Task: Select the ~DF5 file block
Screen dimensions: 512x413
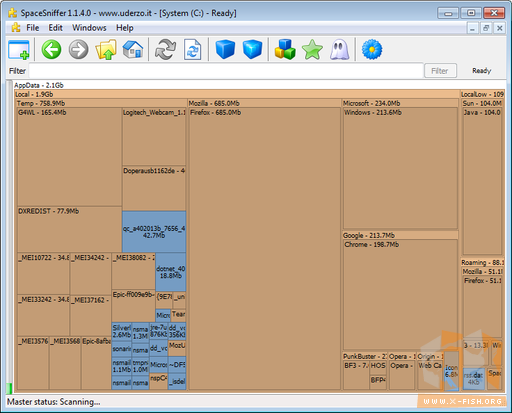Action: click(x=177, y=365)
